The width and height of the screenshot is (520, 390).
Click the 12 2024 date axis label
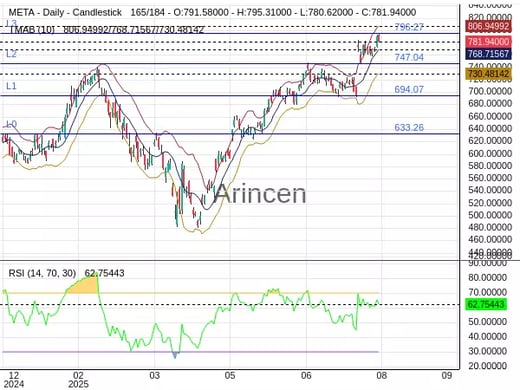(13, 380)
